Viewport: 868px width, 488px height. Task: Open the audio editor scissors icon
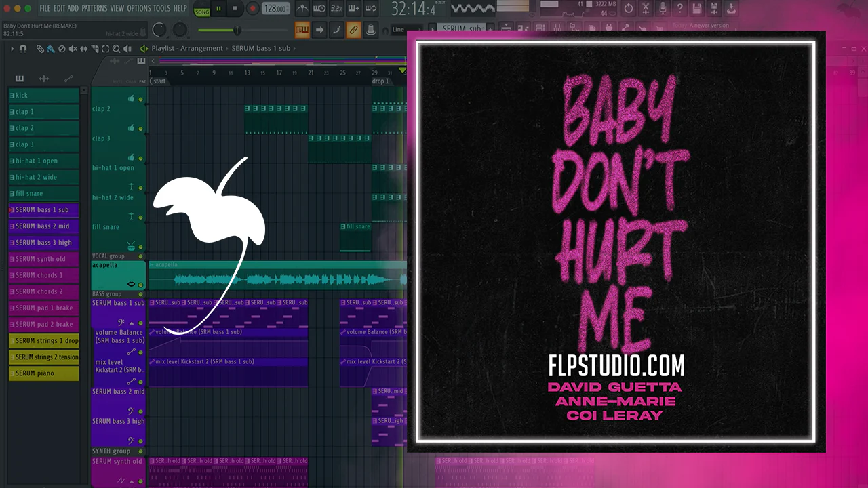pos(646,9)
